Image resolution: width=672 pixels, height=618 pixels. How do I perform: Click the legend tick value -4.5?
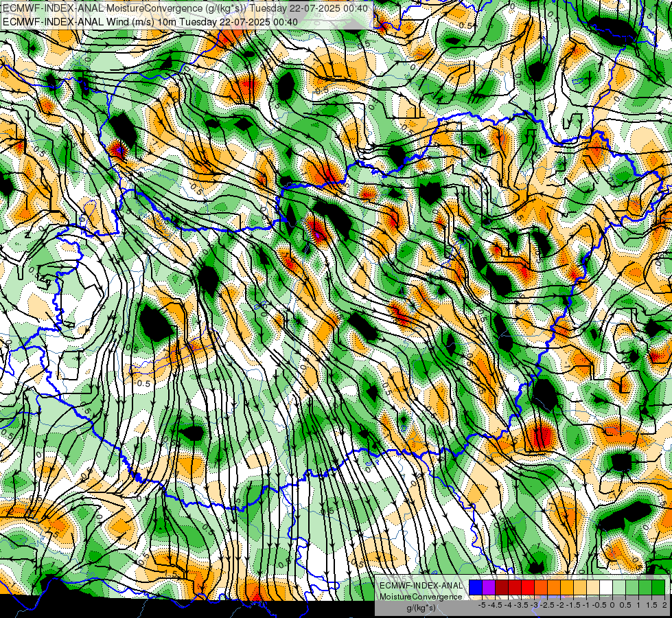[x=496, y=605]
